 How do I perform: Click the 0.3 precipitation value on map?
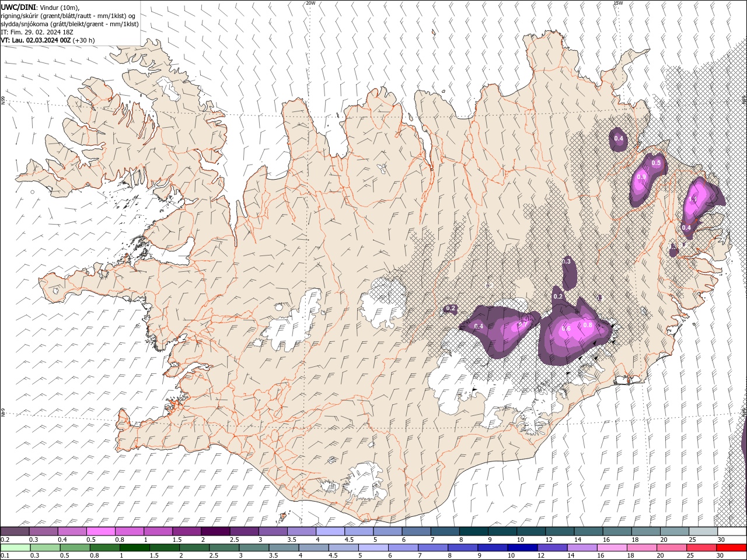566,261
